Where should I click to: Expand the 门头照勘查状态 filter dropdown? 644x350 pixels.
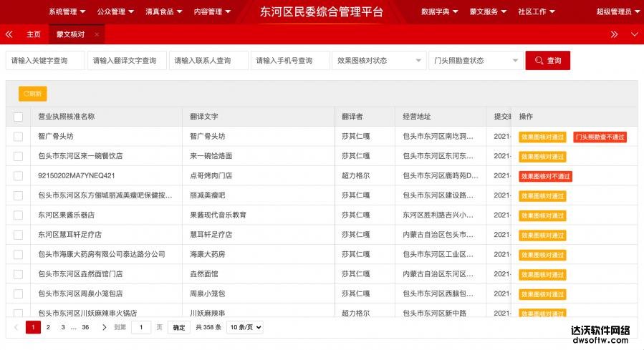tap(476, 60)
